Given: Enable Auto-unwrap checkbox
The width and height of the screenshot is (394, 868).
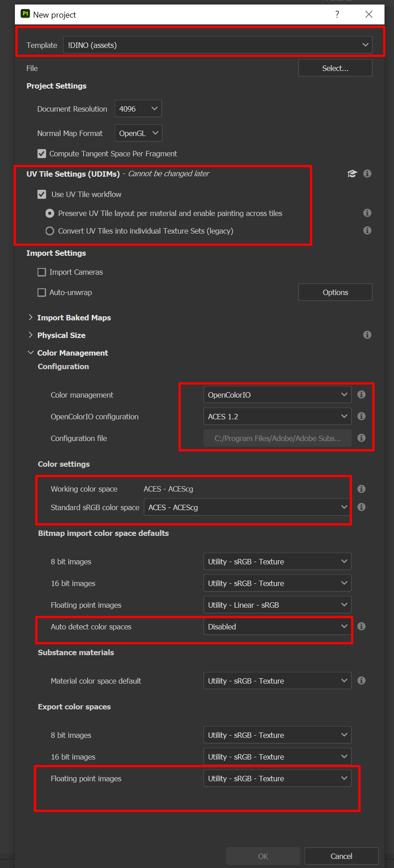Looking at the screenshot, I should (x=42, y=292).
